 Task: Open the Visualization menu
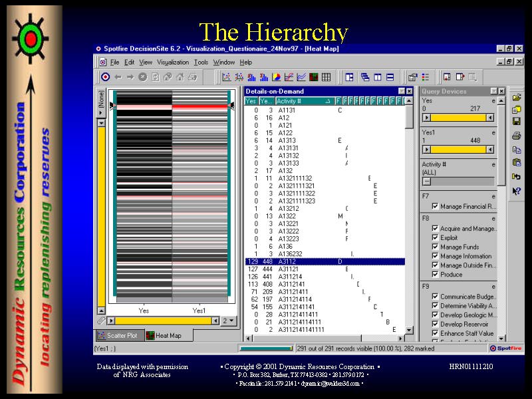click(x=173, y=63)
